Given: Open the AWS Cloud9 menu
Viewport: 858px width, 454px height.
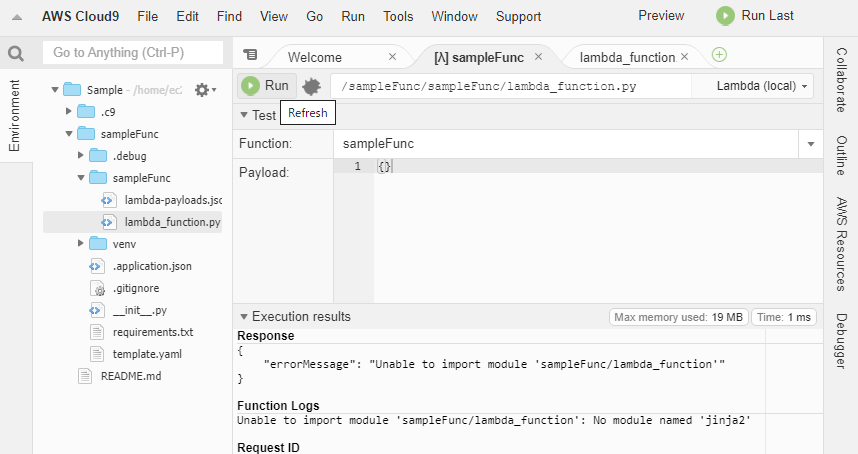Looking at the screenshot, I should 80,16.
